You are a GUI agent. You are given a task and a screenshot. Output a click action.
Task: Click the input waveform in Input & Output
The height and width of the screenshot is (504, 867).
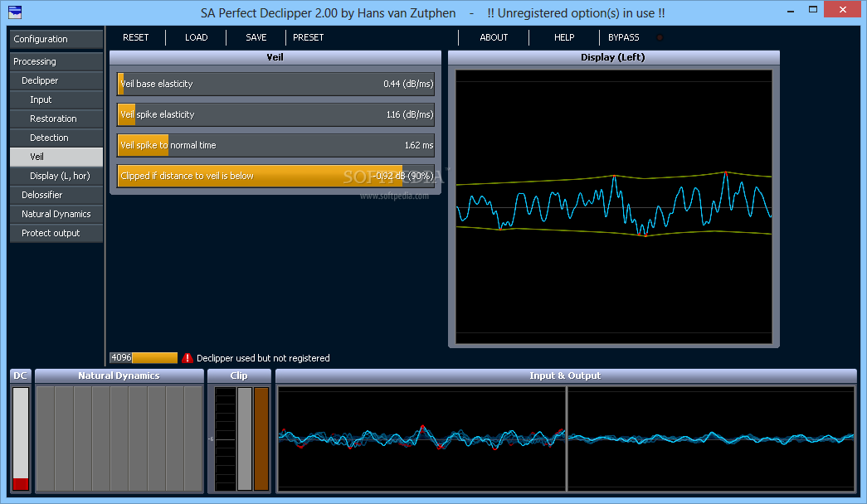click(422, 439)
